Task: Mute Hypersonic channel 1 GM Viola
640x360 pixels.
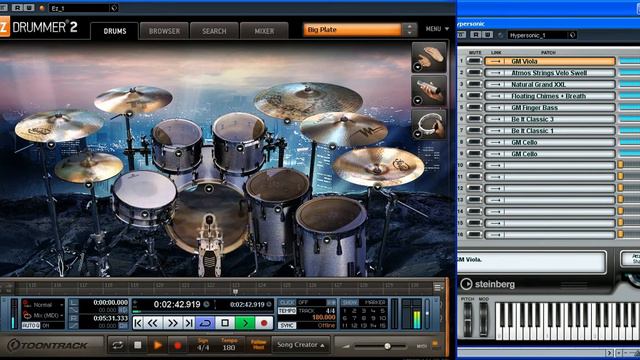Action: [474, 61]
